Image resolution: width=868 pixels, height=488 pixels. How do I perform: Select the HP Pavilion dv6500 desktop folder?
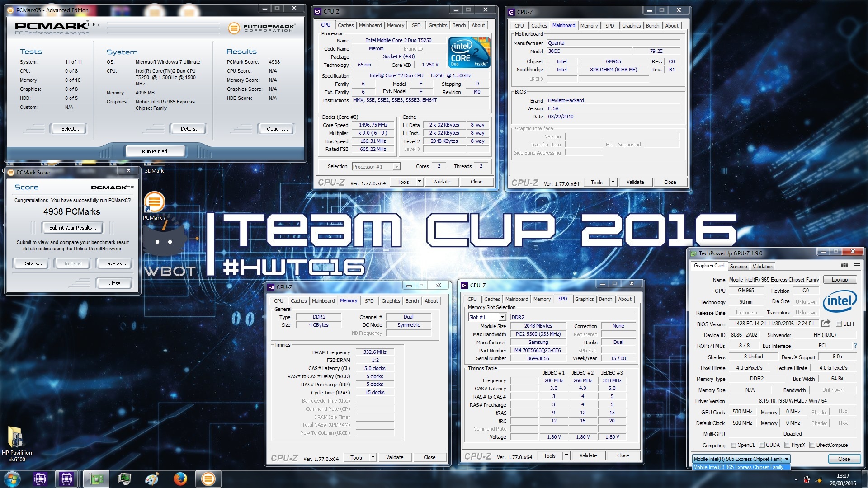[x=17, y=444]
